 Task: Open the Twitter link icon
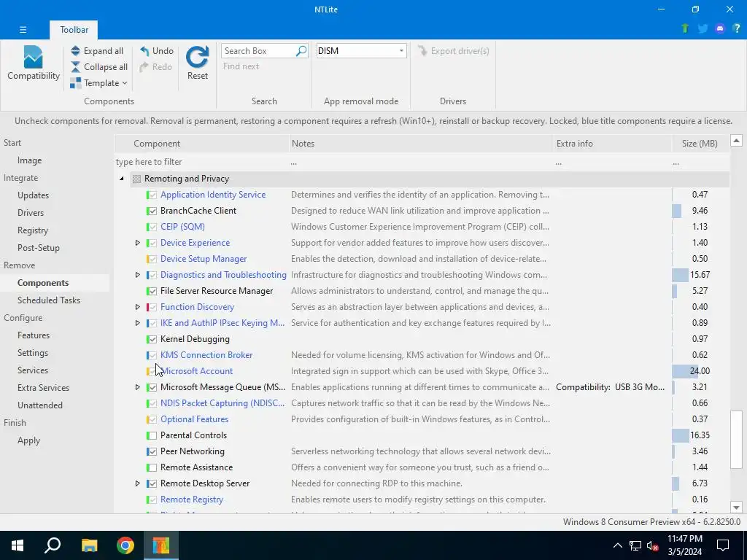(x=703, y=28)
